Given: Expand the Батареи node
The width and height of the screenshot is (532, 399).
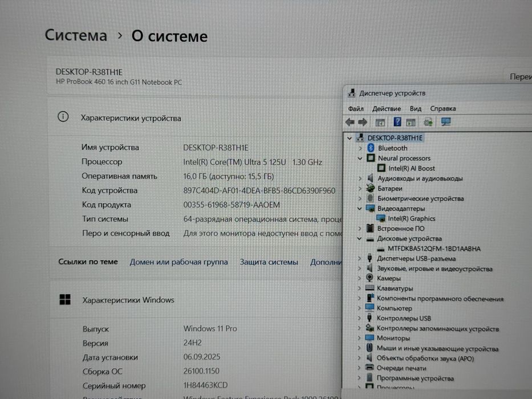Looking at the screenshot, I should click(x=360, y=189).
